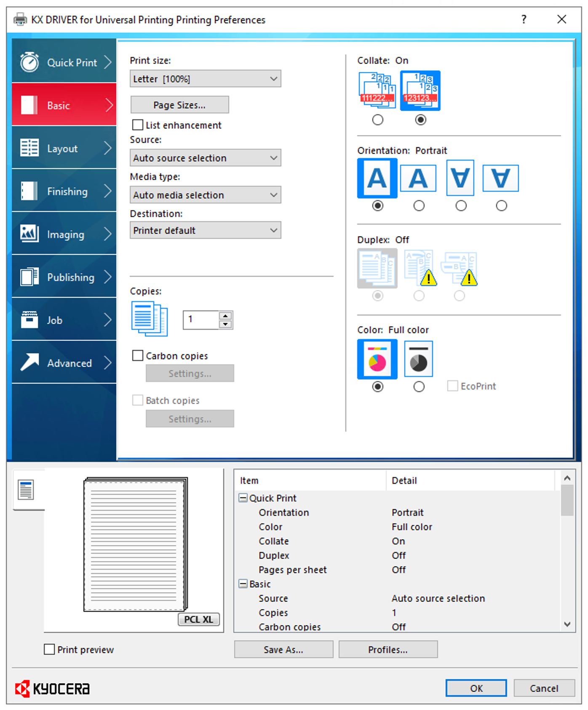Open the Profiles dialog button
This screenshot has height=710, width=588.
coord(388,649)
